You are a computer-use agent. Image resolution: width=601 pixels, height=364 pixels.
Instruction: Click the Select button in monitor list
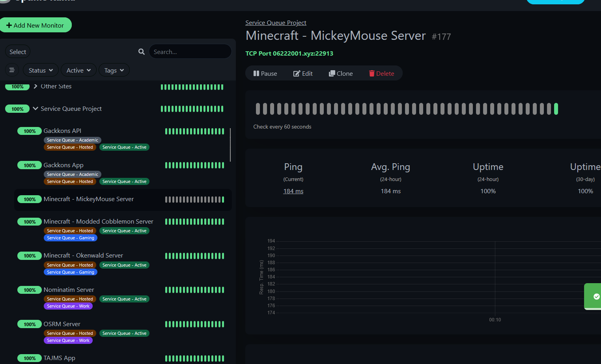click(18, 52)
